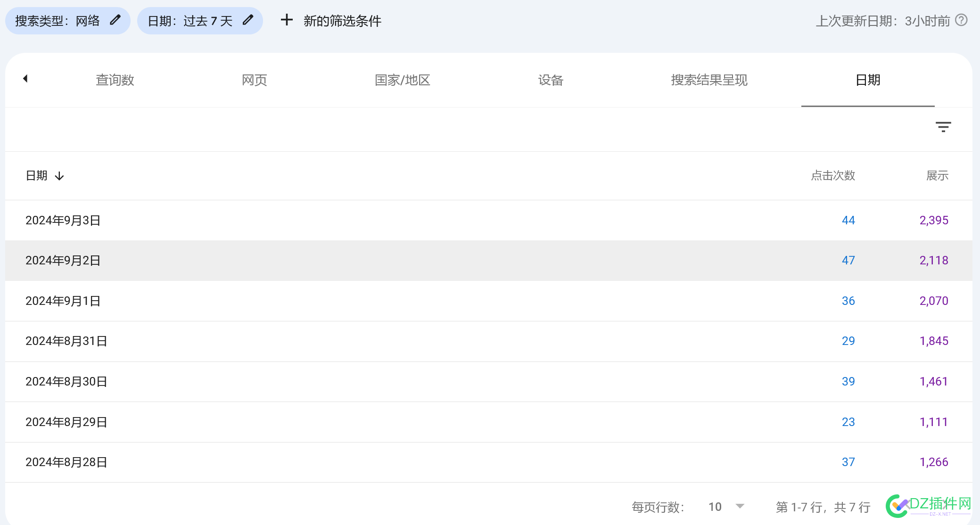Edit the search type filter pencil icon
The width and height of the screenshot is (980, 525).
[x=115, y=20]
